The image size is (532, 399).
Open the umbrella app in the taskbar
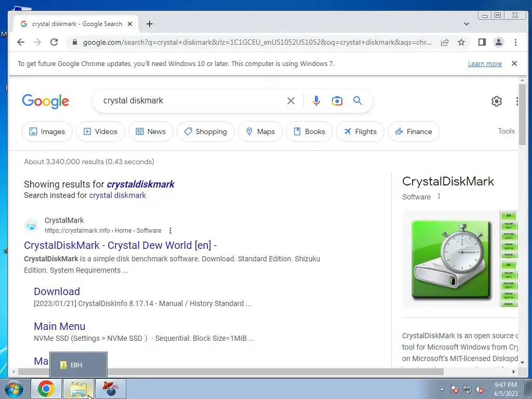(111, 389)
